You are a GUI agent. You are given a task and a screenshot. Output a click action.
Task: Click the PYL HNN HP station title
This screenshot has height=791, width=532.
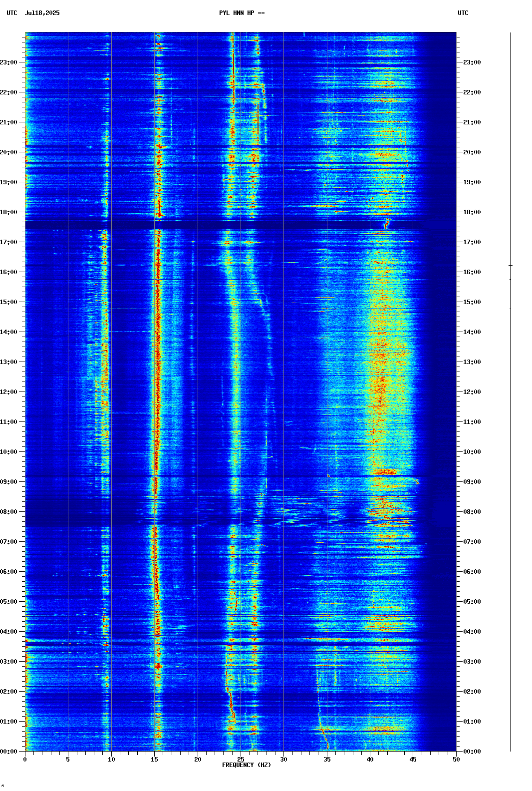(x=242, y=13)
